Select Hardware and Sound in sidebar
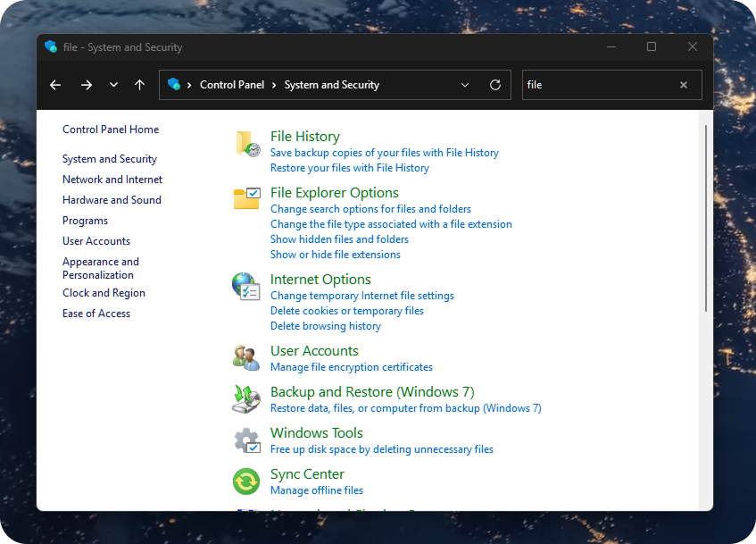The height and width of the screenshot is (544, 756). coord(112,200)
